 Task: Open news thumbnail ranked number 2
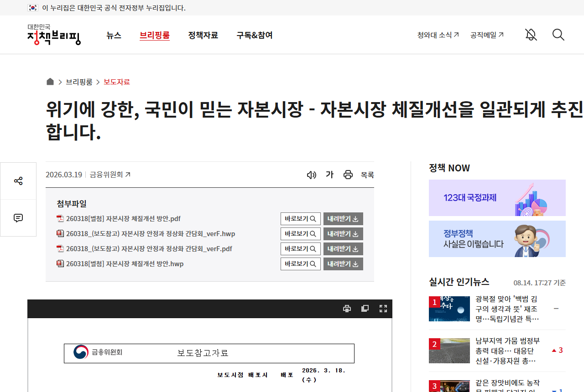click(449, 351)
